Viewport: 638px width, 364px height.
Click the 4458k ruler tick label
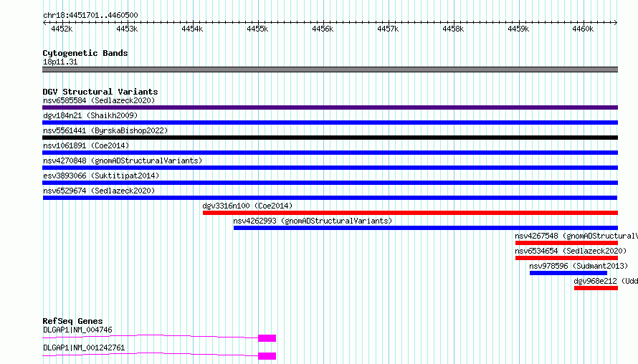tap(453, 29)
